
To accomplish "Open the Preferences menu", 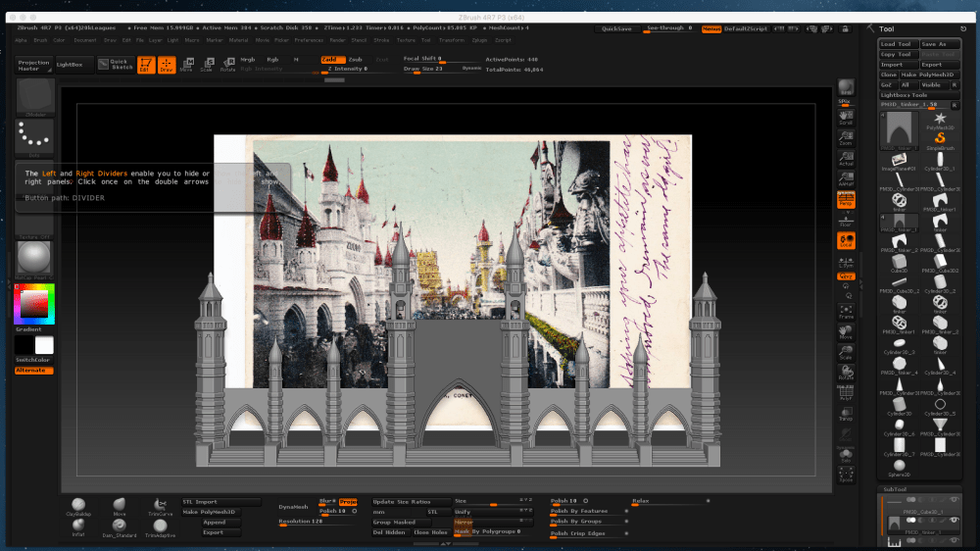I will coord(309,40).
